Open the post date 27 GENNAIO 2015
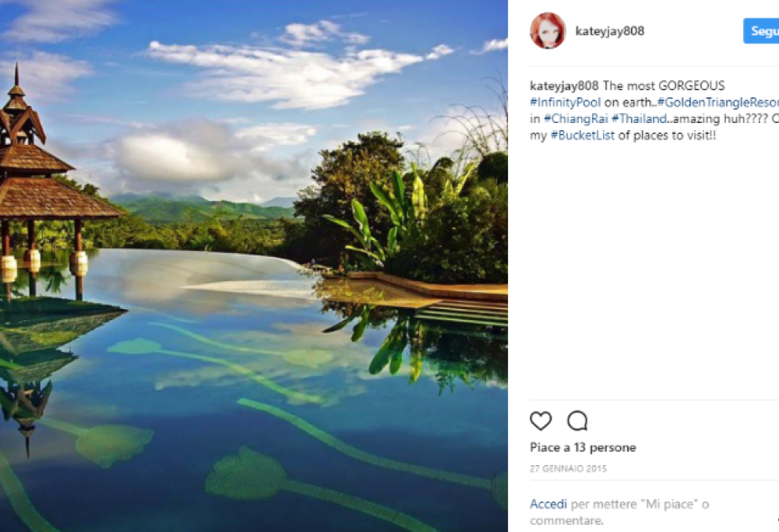The image size is (779, 532). click(568, 469)
